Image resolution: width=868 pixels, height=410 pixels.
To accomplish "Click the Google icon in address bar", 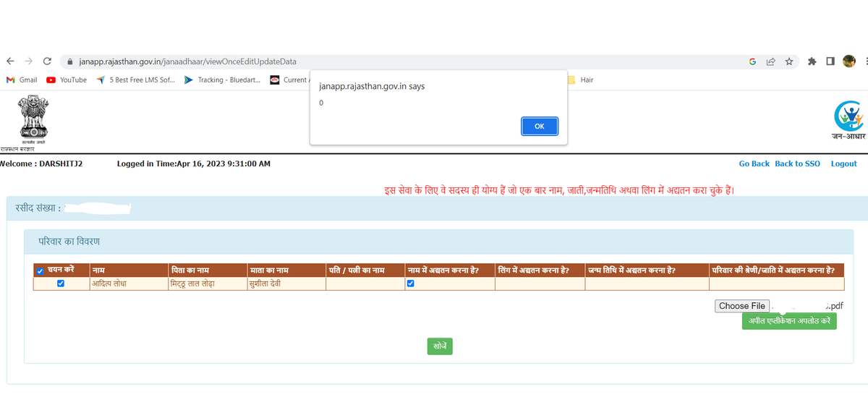I will coord(752,61).
